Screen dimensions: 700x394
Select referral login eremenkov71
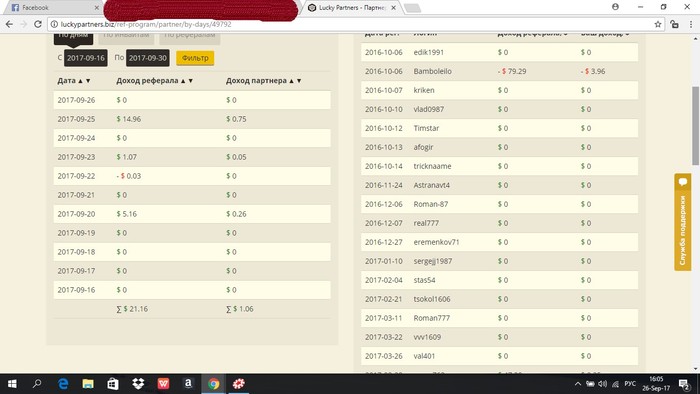(436, 242)
